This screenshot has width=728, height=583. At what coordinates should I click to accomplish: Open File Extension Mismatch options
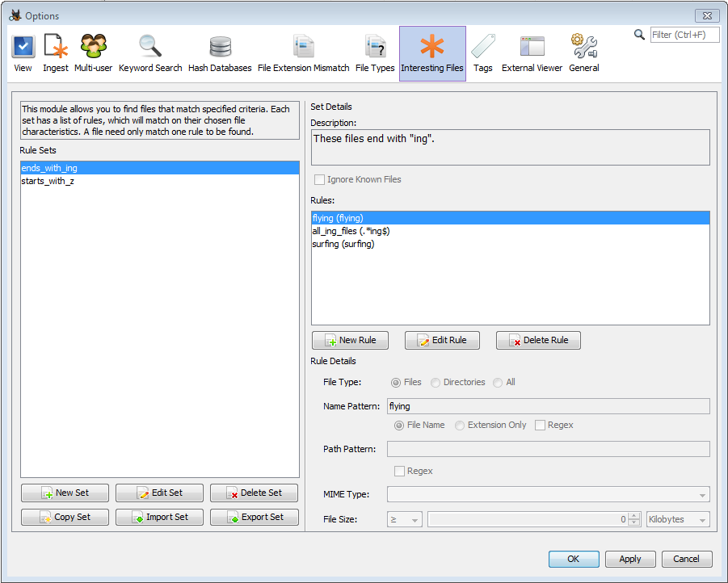[304, 53]
